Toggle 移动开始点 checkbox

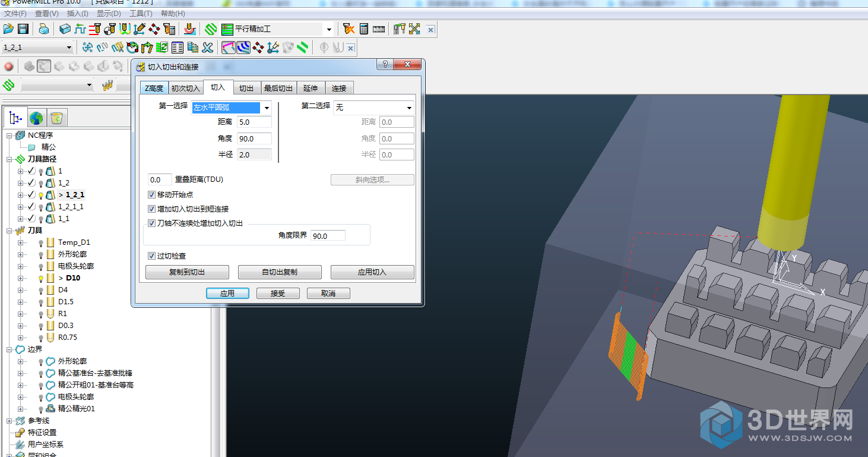(x=151, y=195)
